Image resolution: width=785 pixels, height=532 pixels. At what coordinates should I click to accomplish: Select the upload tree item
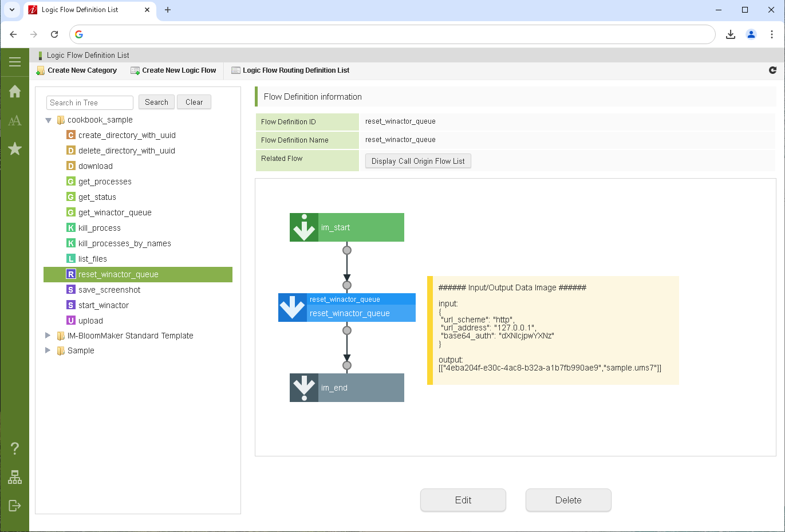[x=90, y=321]
